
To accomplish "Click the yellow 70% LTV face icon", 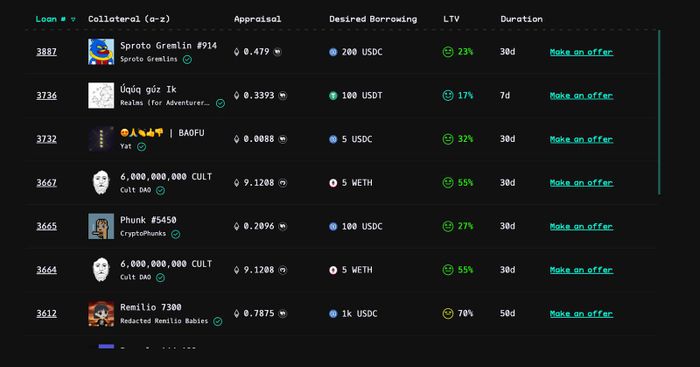I will [448, 313].
